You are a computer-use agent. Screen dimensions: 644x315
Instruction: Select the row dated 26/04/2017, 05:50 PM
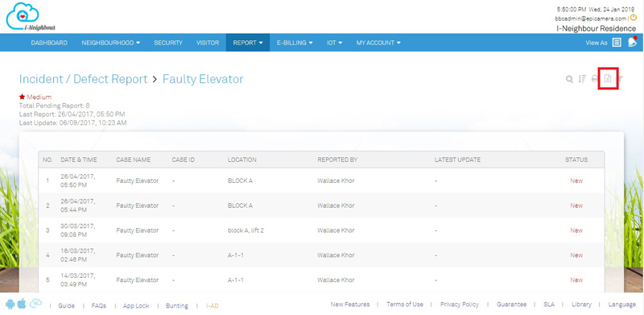point(321,180)
